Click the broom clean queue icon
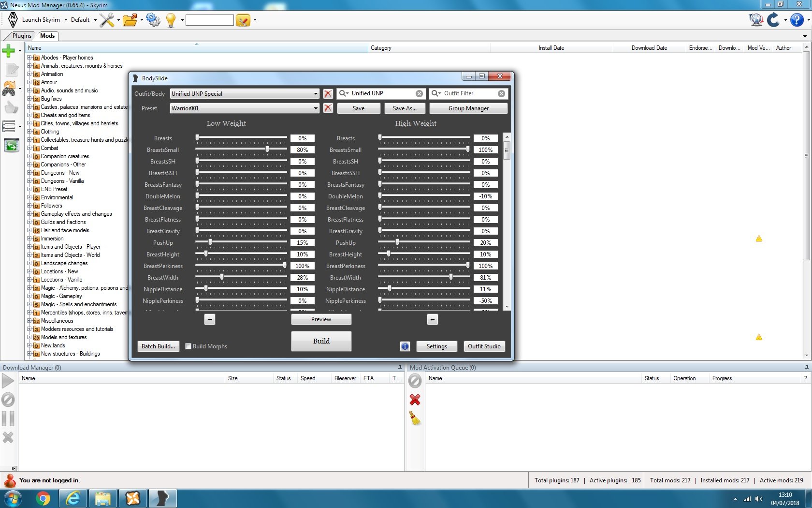812x508 pixels. click(x=415, y=418)
